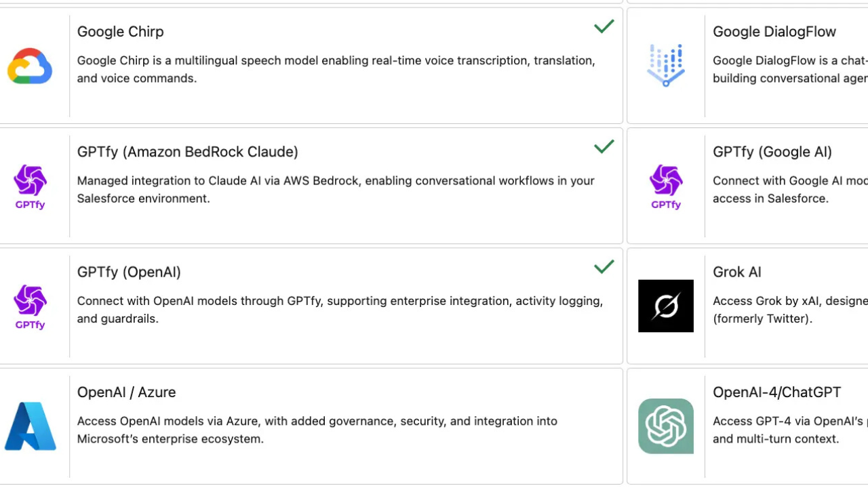Click the Google Cloud logo for Google Chirp

(31, 66)
